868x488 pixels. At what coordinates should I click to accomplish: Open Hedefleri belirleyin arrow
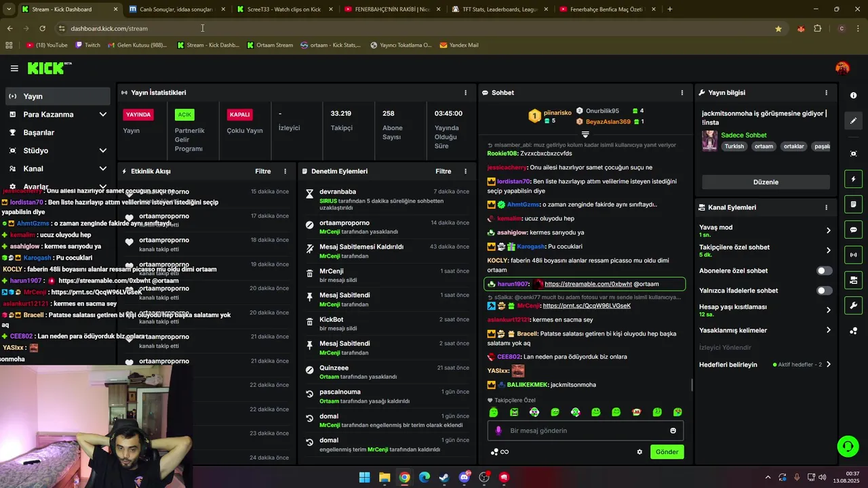pos(828,365)
